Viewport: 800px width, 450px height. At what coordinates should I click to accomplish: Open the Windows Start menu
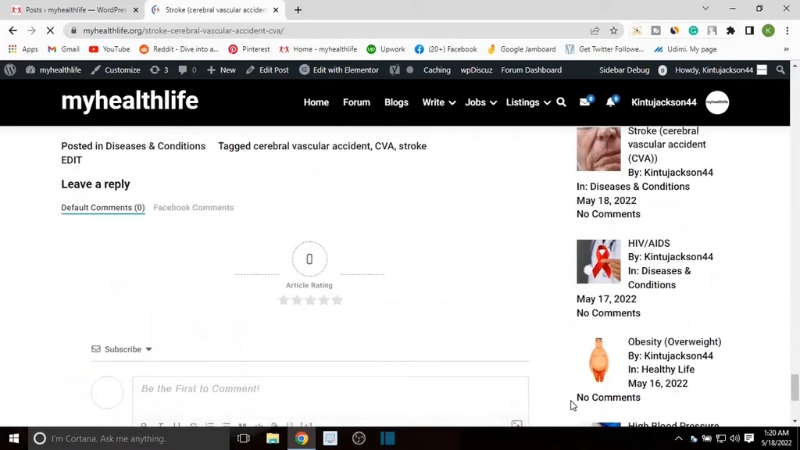(x=14, y=438)
